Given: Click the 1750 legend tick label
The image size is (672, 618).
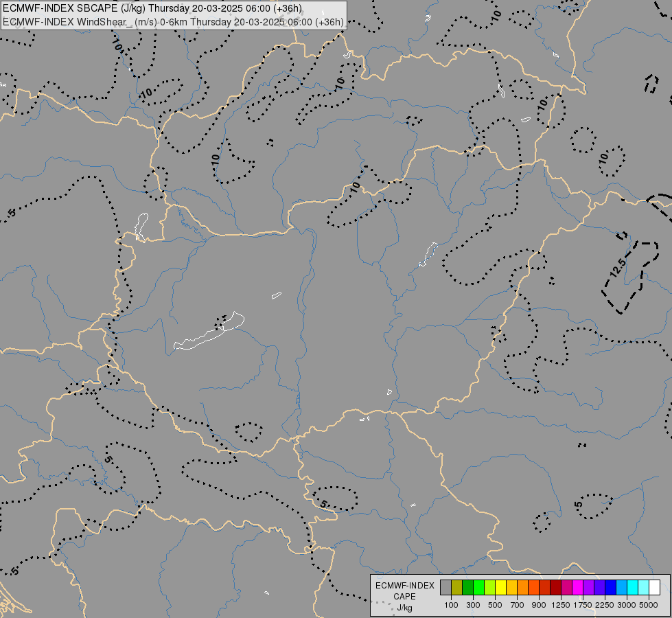Looking at the screenshot, I should 583,605.
